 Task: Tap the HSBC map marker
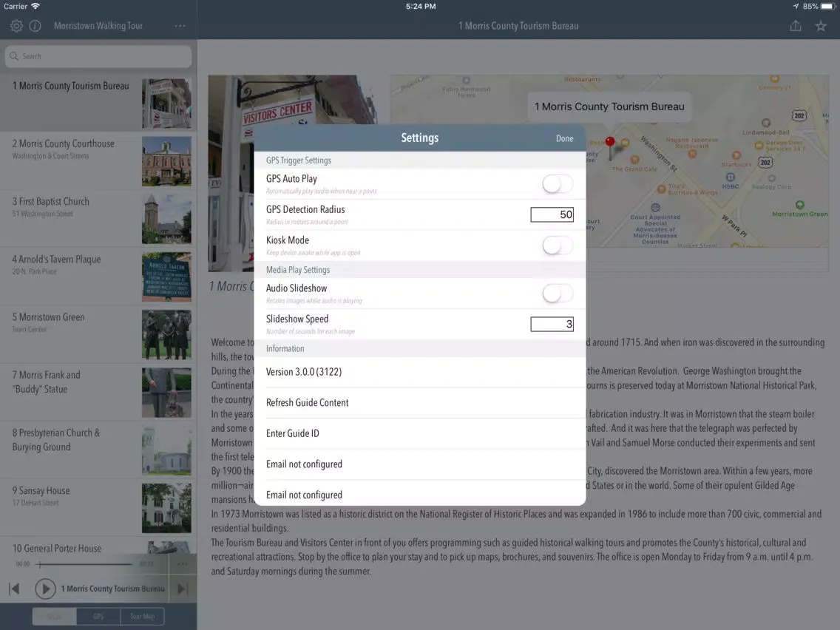point(730,177)
